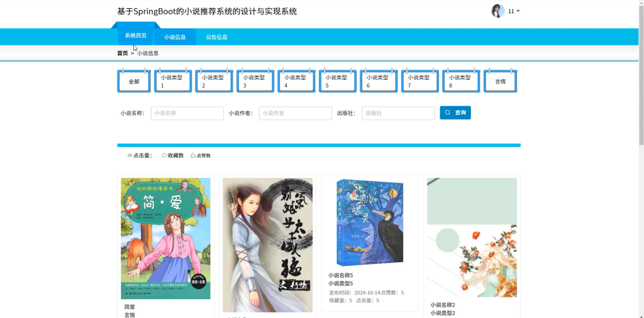This screenshot has width=644, height=318.
Task: Go to 首页 in breadcrumb
Action: 123,53
